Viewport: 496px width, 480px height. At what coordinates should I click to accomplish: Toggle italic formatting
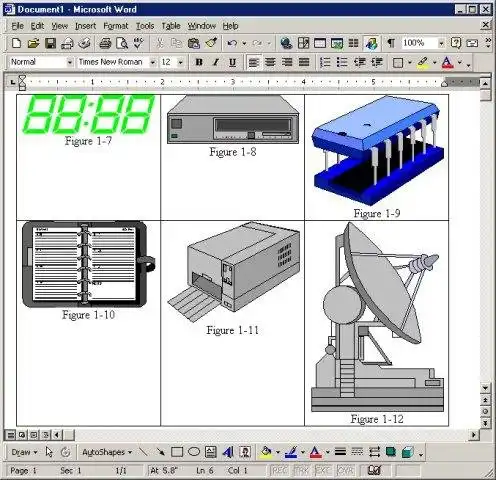click(216, 62)
